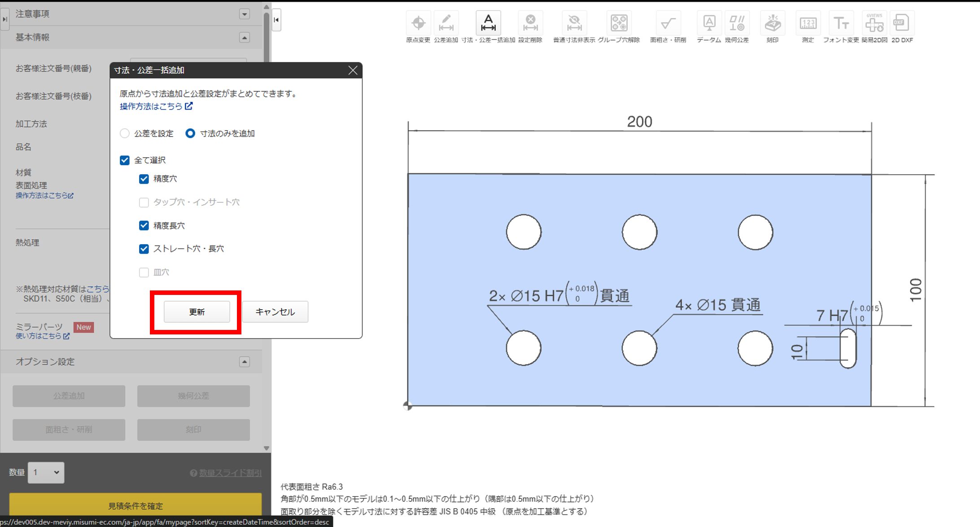Expand the 注意事項 section arrow
This screenshot has height=527, width=980.
click(245, 14)
